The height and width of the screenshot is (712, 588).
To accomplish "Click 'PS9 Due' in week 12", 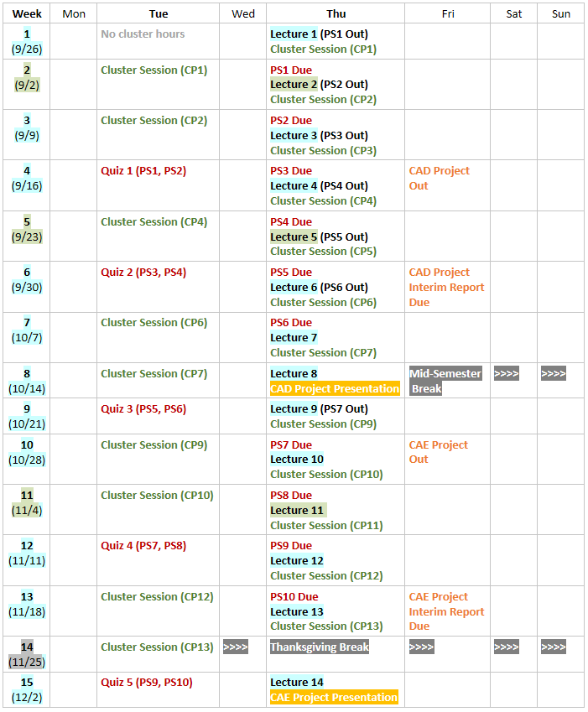I will pos(291,545).
